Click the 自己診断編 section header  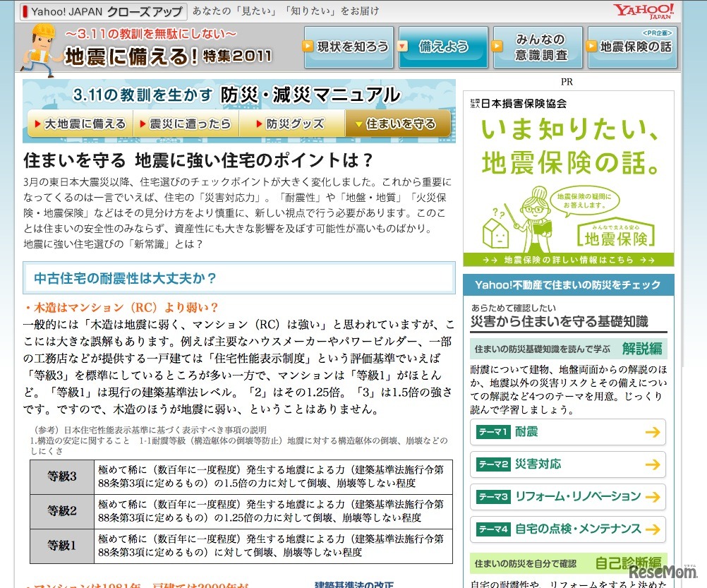(x=564, y=564)
